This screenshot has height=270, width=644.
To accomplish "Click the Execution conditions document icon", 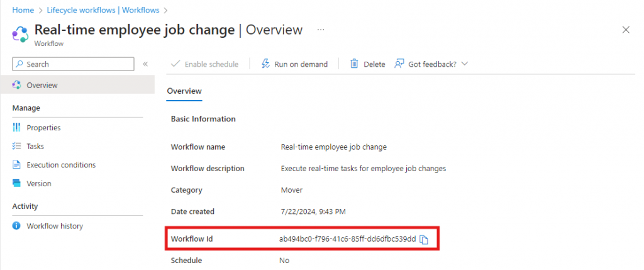I will coord(16,165).
